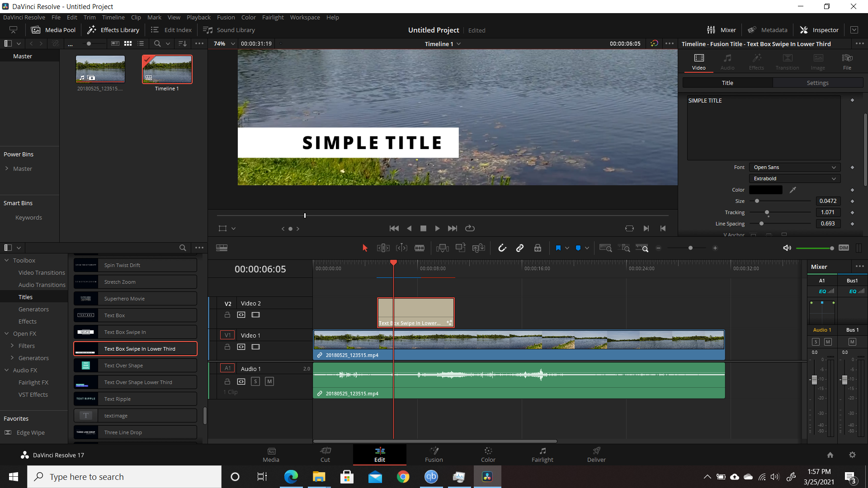This screenshot has width=868, height=488.
Task: Toggle Position Lock icon in timeline toolbar
Action: [x=538, y=248]
